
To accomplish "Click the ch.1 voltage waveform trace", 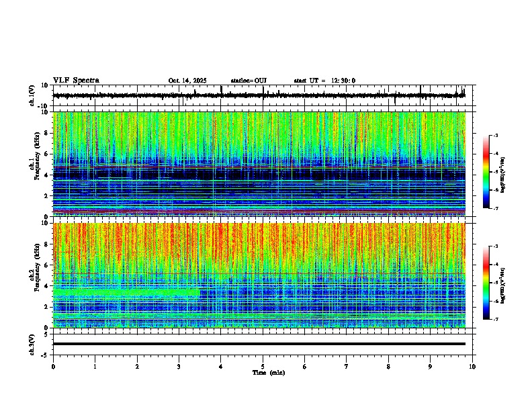I will 259,95.
